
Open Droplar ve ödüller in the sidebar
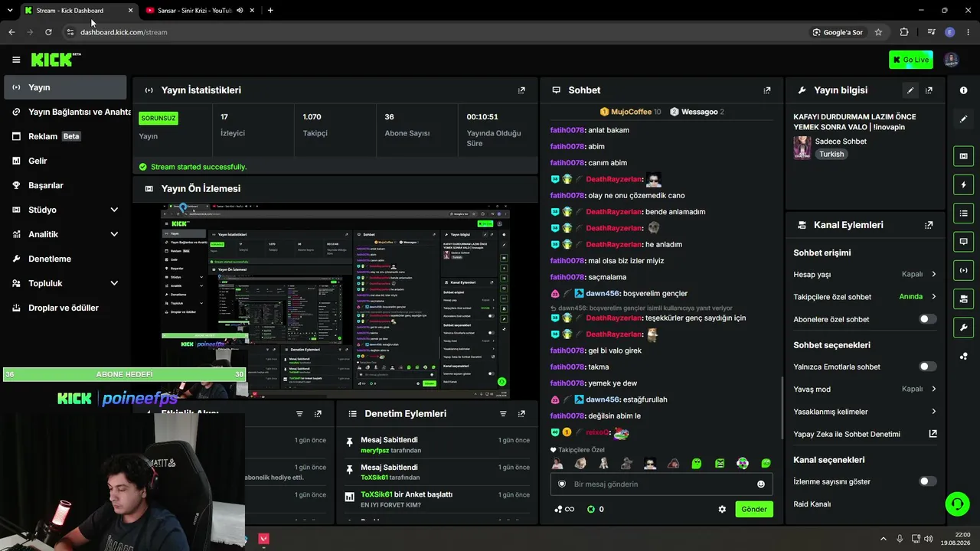tap(65, 308)
